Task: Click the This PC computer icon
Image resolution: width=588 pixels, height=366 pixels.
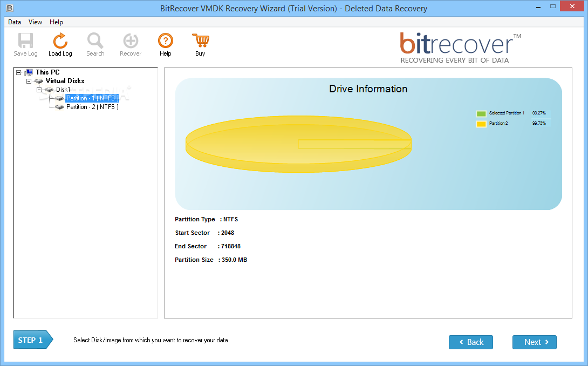Action: pos(29,72)
